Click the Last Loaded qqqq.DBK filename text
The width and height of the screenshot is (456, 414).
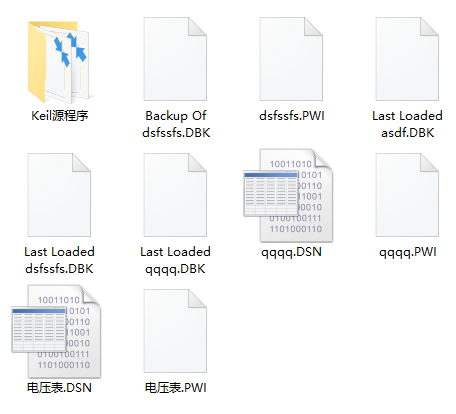(175, 260)
